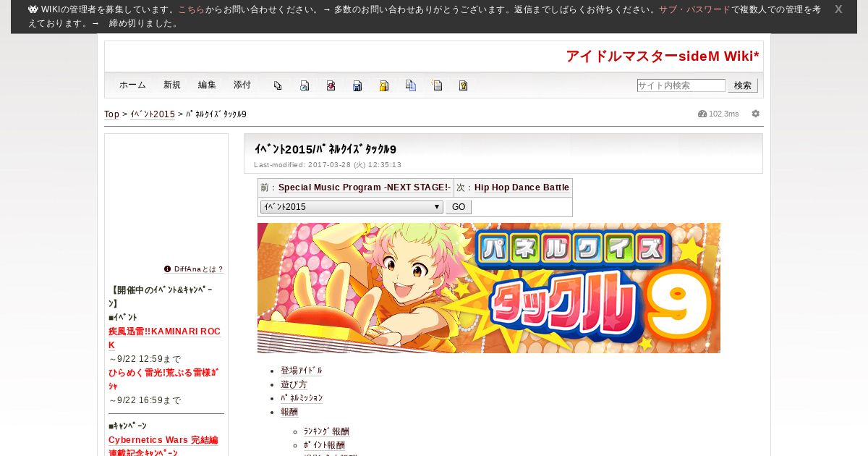This screenshot has height=456, width=868.
Task: Jump to ﾗﾝｷﾝｸﾞ報酬 subsection
Action: point(326,431)
